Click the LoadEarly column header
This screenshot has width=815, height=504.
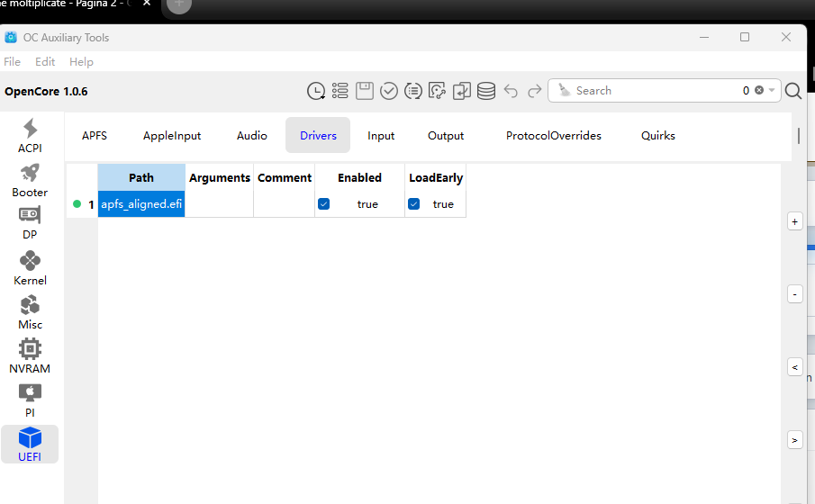(x=436, y=177)
